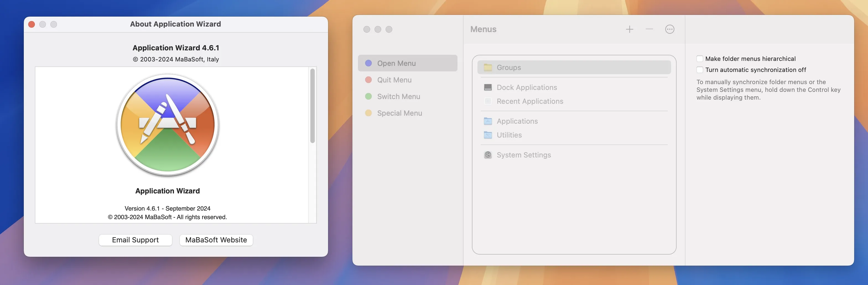Select the Applications row in the list

coord(574,121)
